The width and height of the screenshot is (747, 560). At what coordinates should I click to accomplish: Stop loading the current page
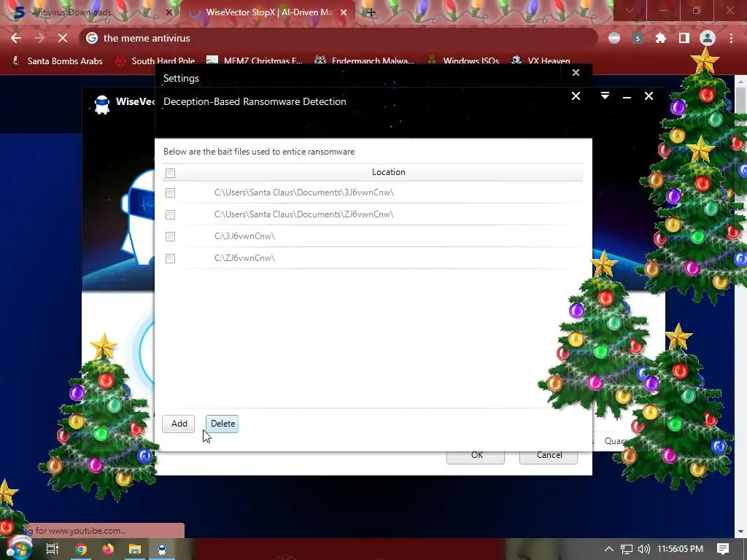(63, 38)
